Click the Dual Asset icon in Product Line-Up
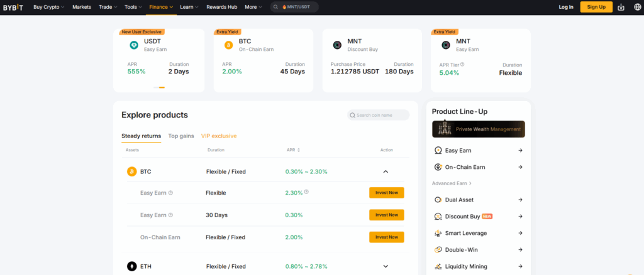Viewport: 644px width, 275px height. 438,200
